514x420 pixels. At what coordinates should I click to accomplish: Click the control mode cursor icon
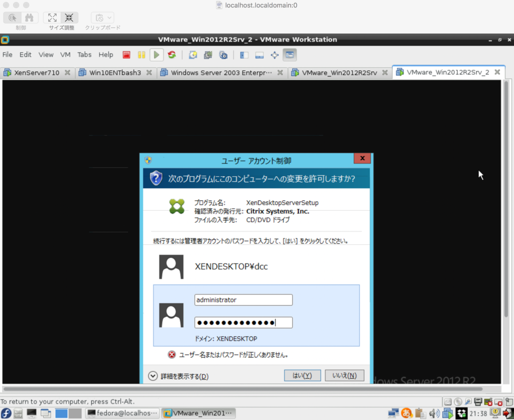(x=13, y=18)
